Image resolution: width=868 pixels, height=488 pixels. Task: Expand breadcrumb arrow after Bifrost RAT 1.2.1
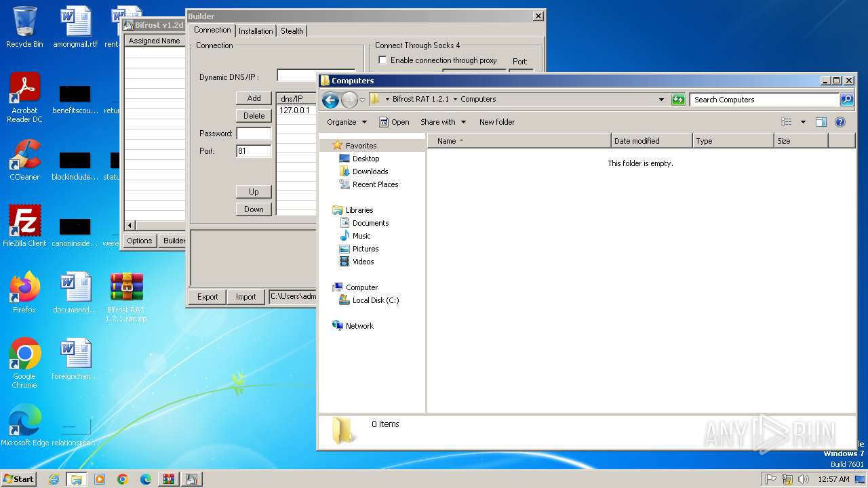[455, 99]
